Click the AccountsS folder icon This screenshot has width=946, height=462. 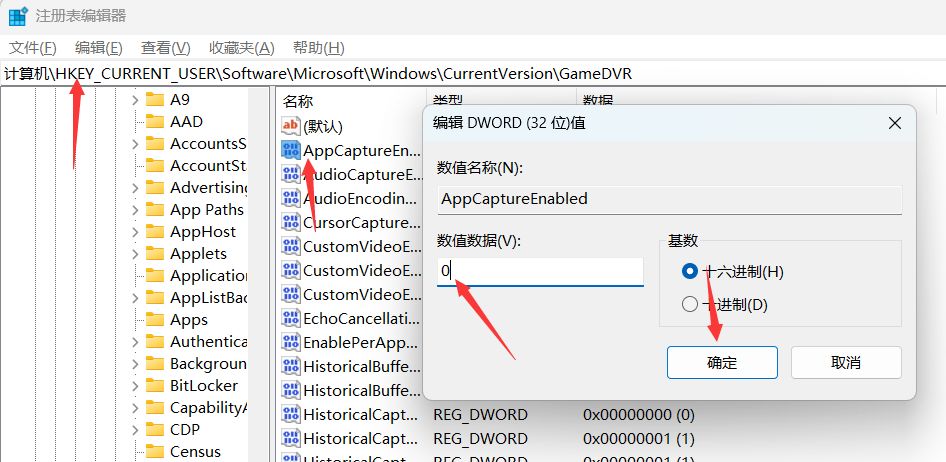coord(155,143)
